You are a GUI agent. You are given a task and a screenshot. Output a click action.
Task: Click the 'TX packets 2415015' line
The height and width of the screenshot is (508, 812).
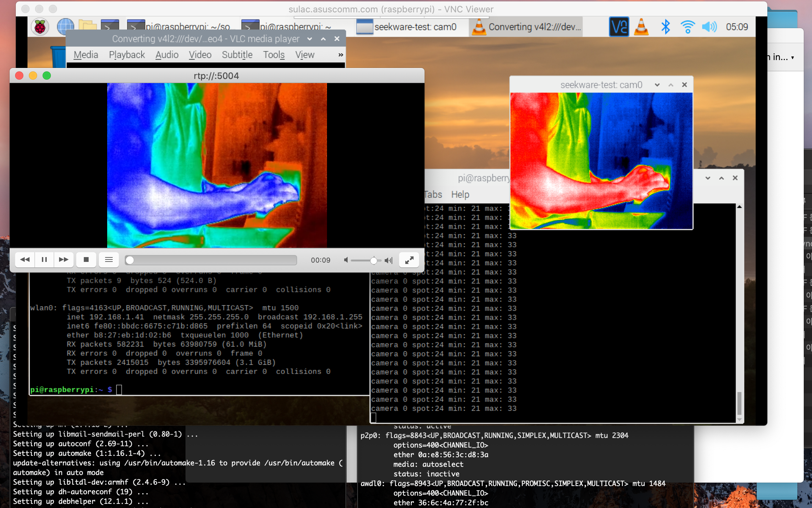[171, 362]
